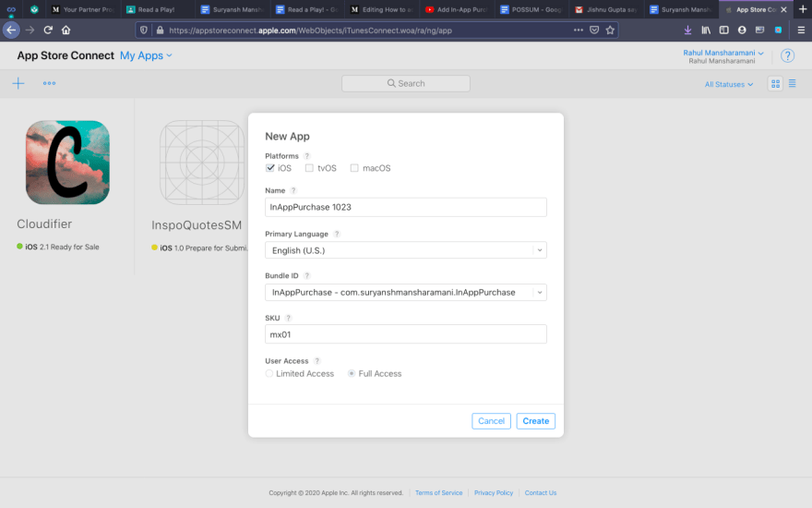Click the Bundle ID help question mark

click(x=306, y=276)
